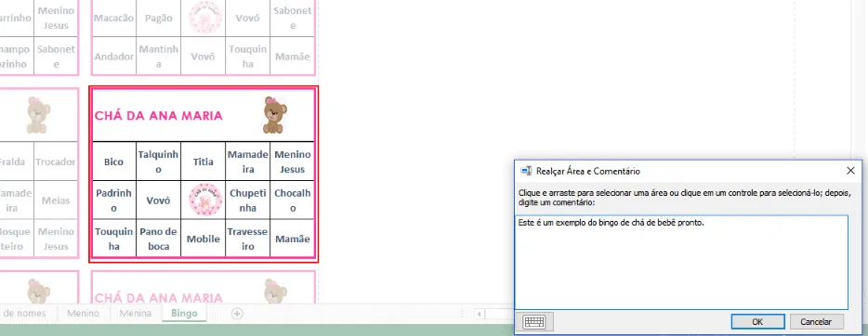Image resolution: width=868 pixels, height=336 pixels.
Task: Select the 'Mamãe' cell in highlighted card
Action: 293,239
